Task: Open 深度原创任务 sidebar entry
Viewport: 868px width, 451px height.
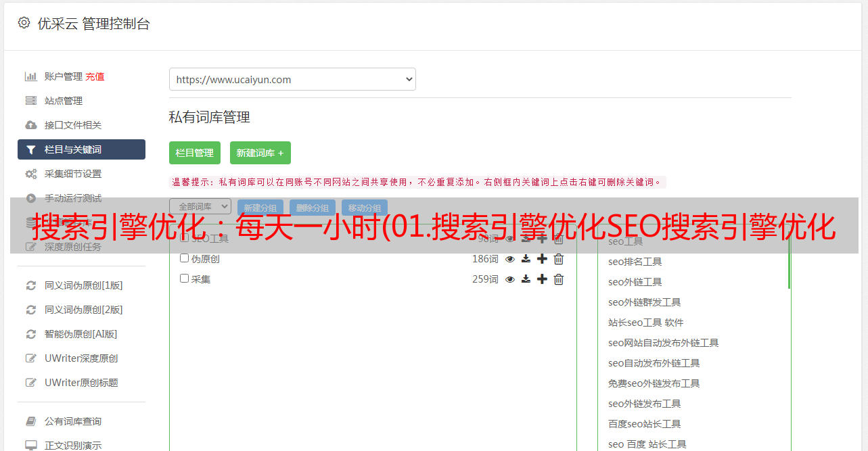Action: (73, 247)
